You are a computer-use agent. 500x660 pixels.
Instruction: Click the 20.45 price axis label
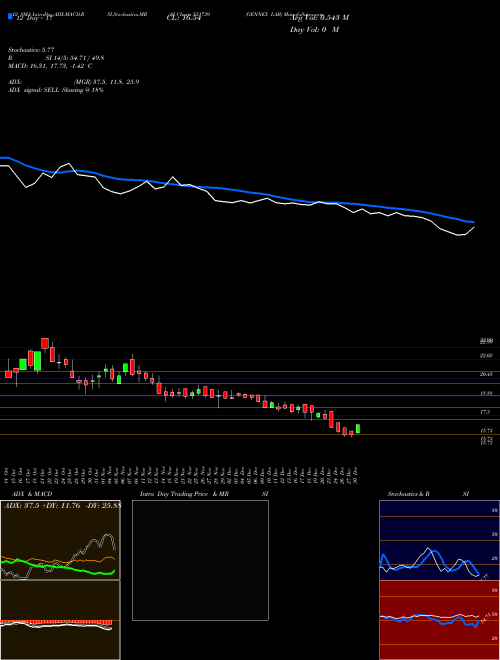tap(487, 374)
